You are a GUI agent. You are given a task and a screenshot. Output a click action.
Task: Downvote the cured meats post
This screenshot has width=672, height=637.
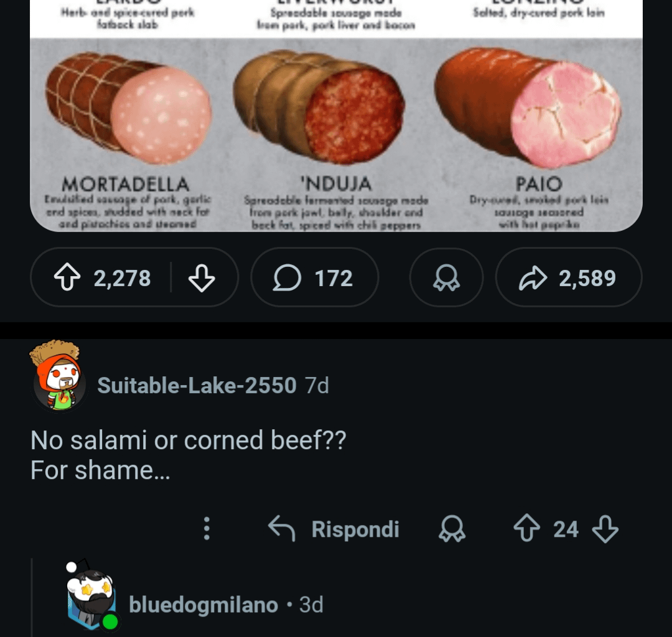tap(202, 278)
